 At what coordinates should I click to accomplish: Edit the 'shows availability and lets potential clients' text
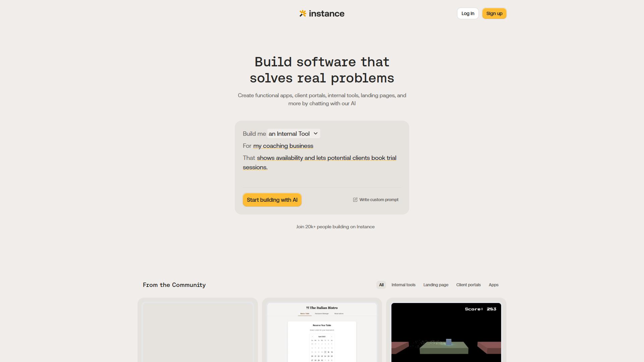click(x=320, y=162)
